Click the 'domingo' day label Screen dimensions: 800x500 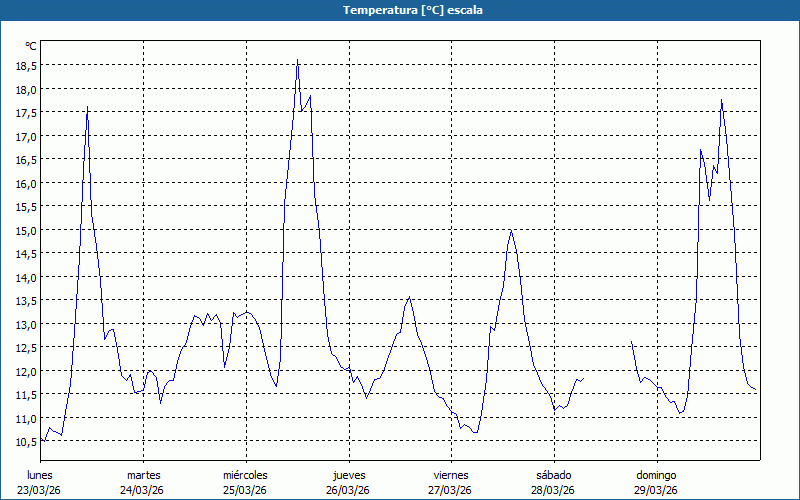click(656, 475)
